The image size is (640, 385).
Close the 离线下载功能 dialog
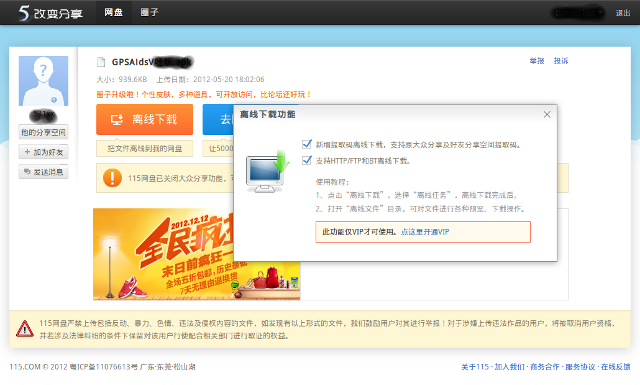(547, 115)
